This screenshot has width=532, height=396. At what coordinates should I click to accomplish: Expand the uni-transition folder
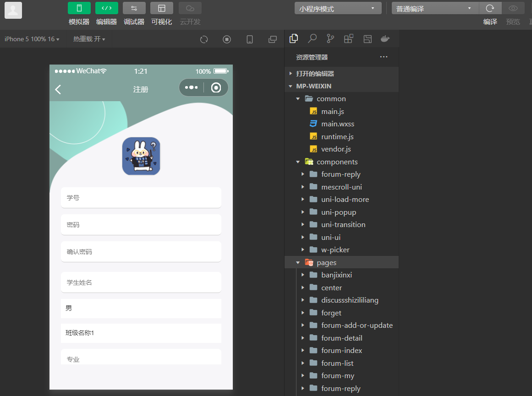(x=342, y=224)
